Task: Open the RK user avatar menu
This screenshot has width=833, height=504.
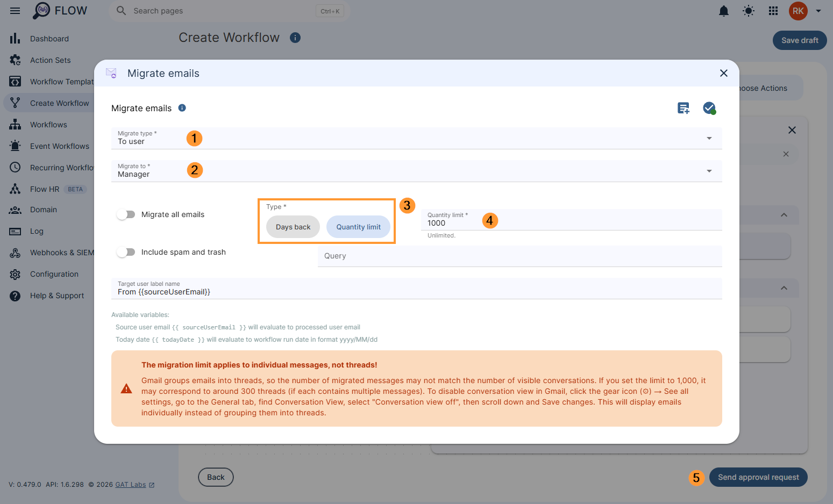Action: coord(798,11)
